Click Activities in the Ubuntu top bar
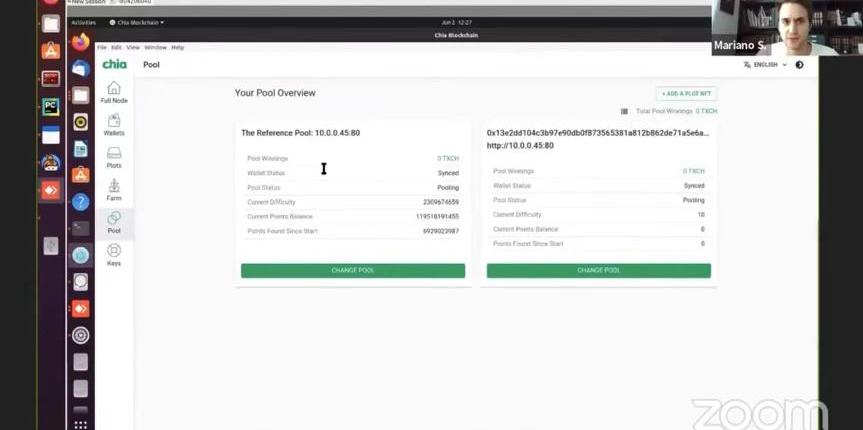The height and width of the screenshot is (430, 863). tap(84, 23)
